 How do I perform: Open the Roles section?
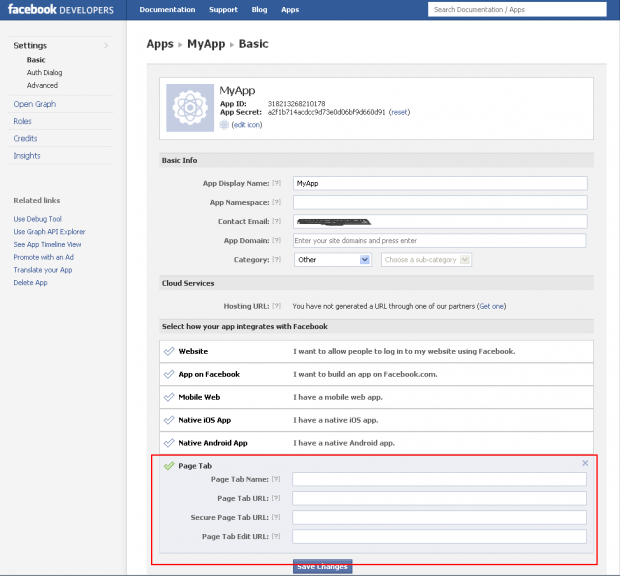(x=23, y=121)
